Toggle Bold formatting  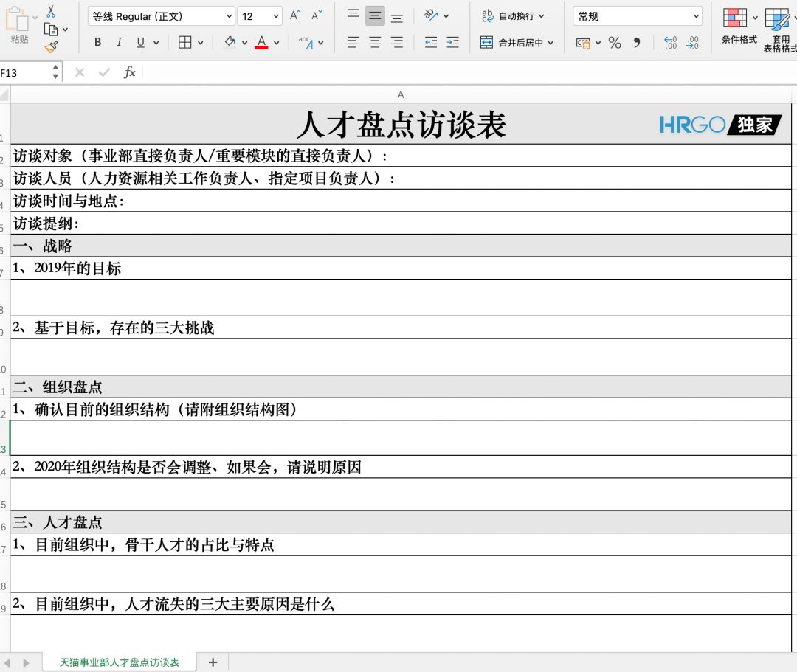coord(97,42)
